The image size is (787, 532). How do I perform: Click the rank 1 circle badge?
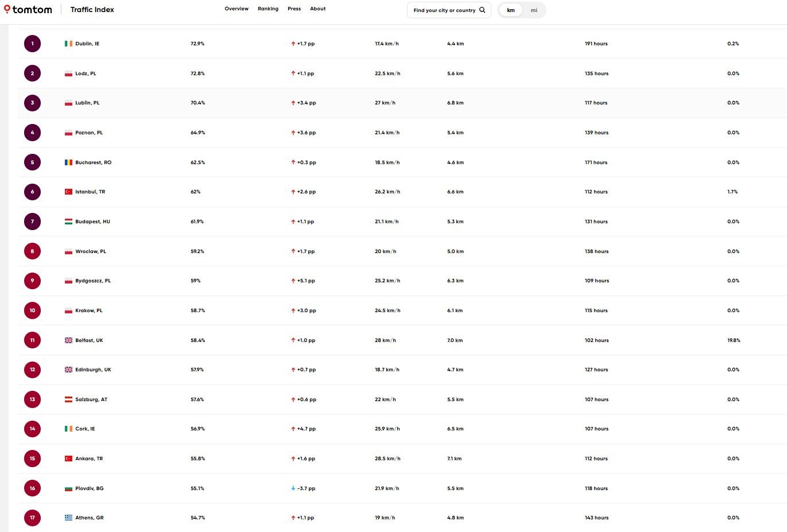[x=32, y=44]
